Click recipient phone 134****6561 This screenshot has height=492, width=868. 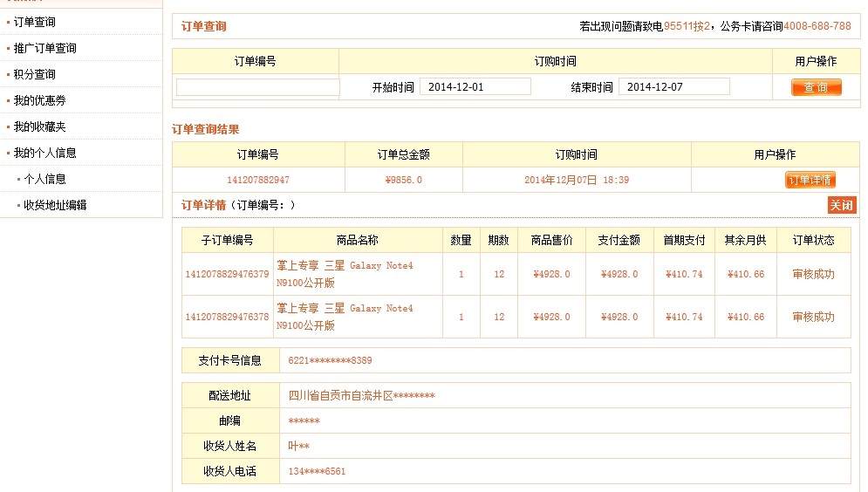tap(317, 472)
